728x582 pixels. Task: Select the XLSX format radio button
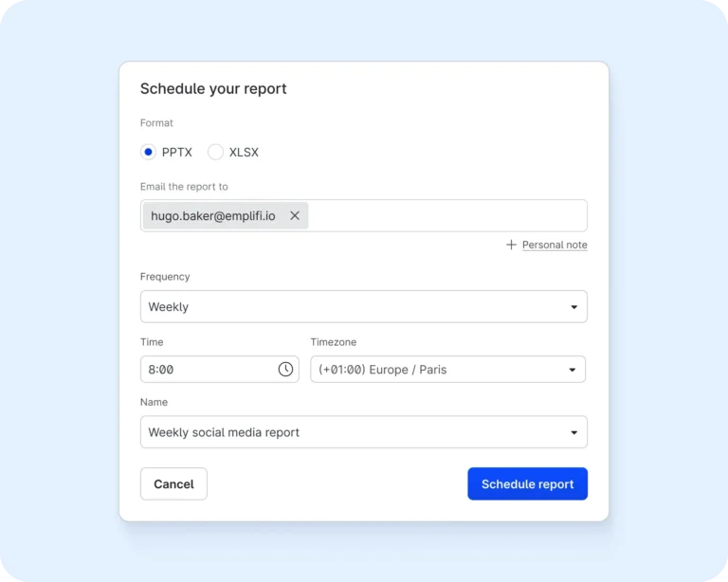point(215,152)
